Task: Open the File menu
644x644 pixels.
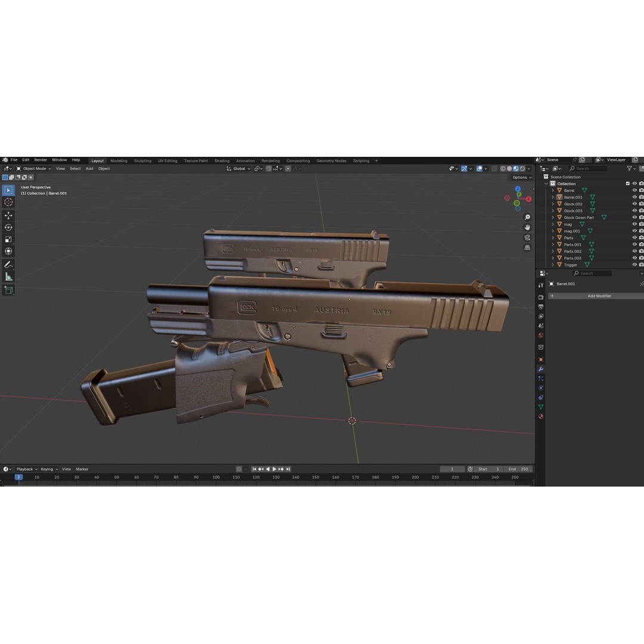Action: point(14,160)
